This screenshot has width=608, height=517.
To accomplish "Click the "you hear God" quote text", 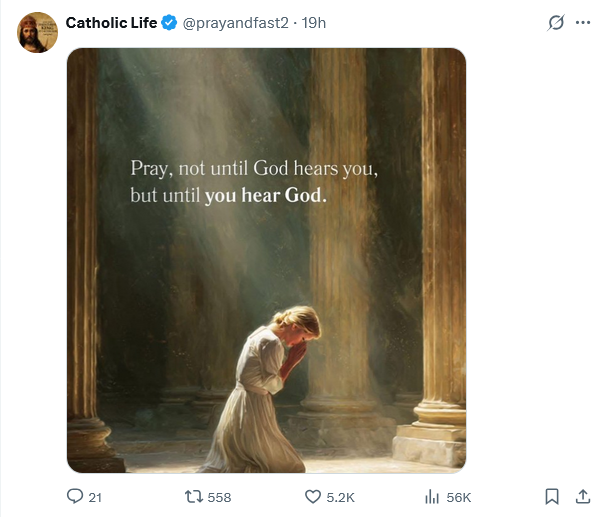I will [x=265, y=196].
